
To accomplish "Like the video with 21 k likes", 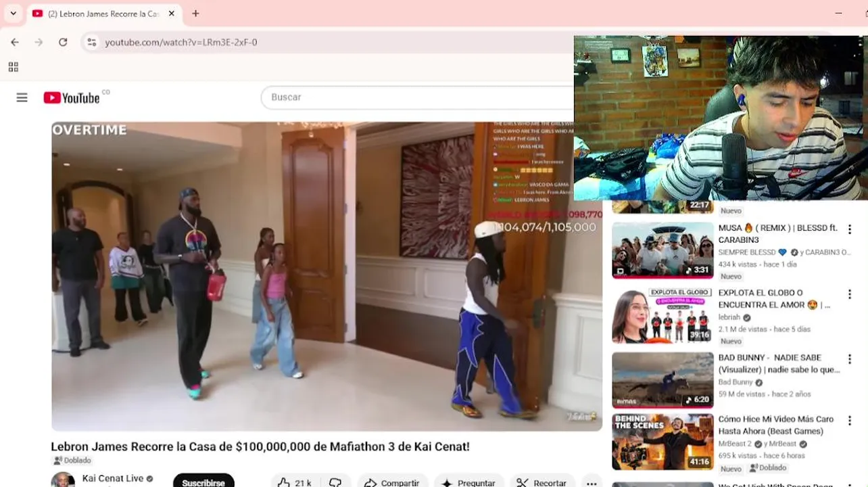I will click(x=295, y=483).
